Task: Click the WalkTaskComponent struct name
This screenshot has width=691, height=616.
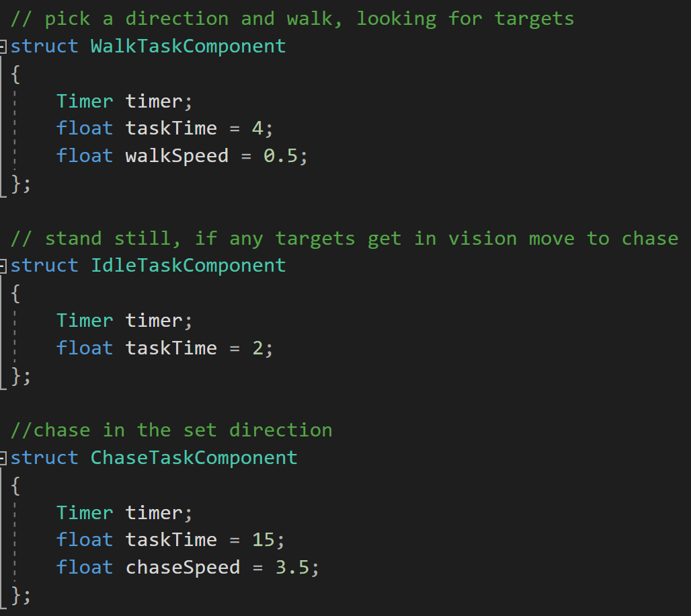Action: (x=188, y=46)
